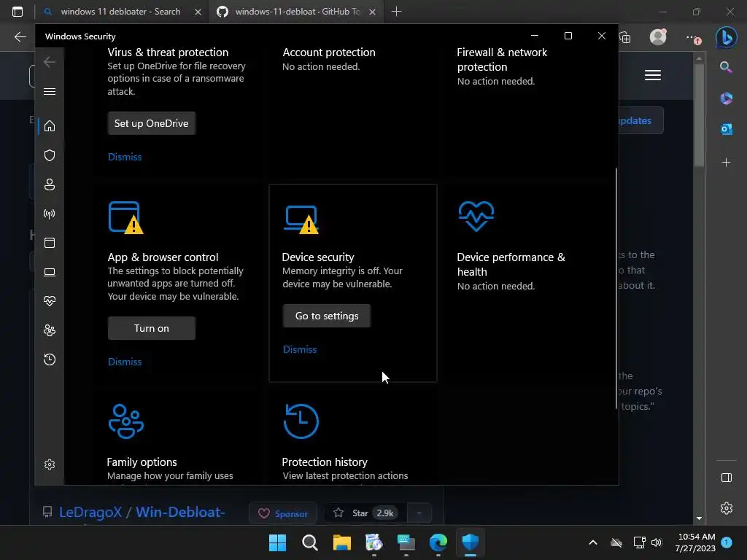
Task: Click Go to settings for Device security
Action: [327, 316]
